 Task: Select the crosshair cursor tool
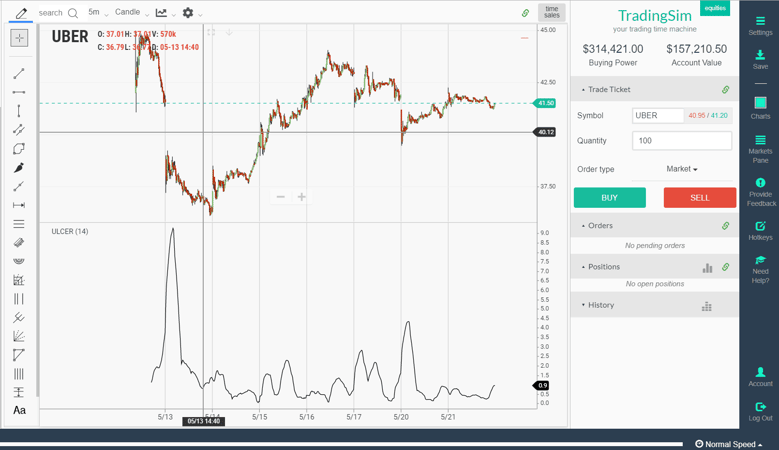[19, 38]
